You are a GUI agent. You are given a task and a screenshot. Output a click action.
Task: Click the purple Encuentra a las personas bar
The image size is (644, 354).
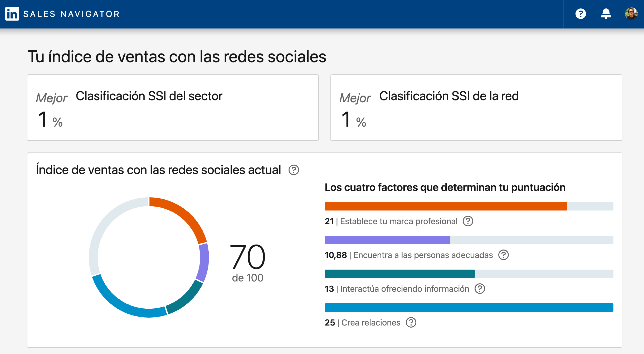(387, 240)
